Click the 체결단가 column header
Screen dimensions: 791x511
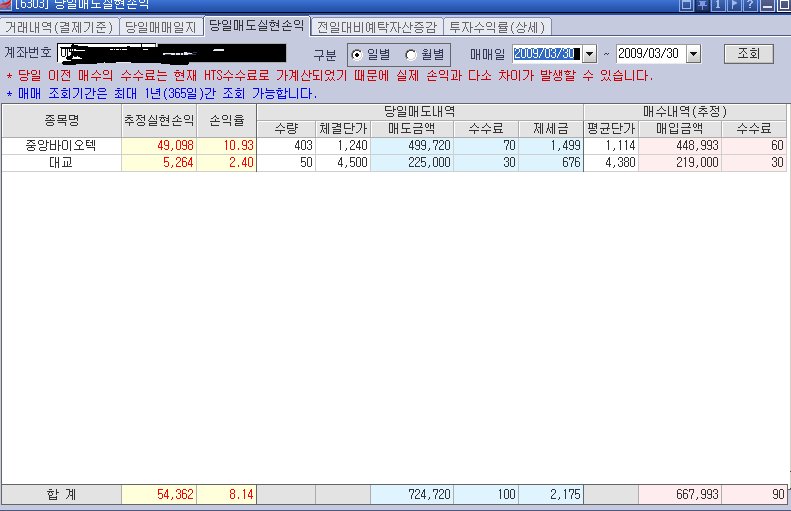point(343,129)
